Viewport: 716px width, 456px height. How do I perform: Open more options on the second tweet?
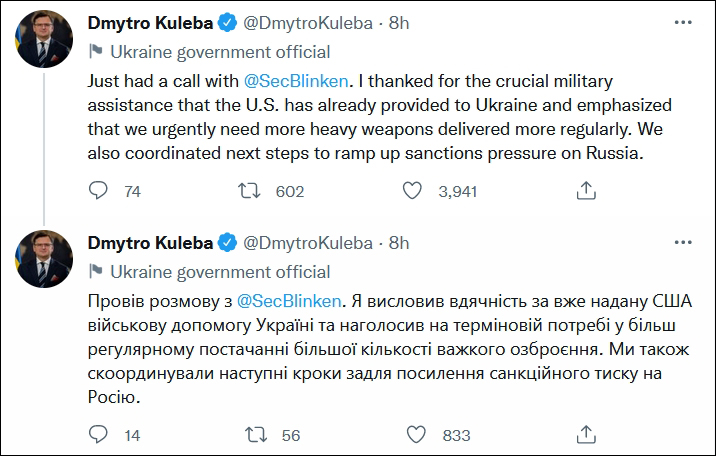pos(683,243)
